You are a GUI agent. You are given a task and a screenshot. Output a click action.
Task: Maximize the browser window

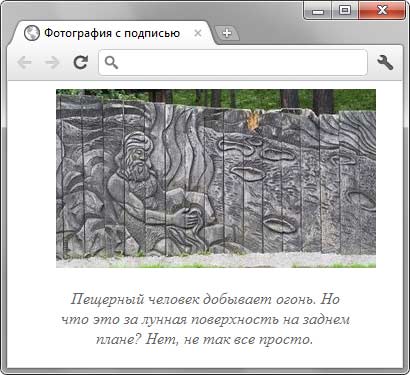[345, 11]
